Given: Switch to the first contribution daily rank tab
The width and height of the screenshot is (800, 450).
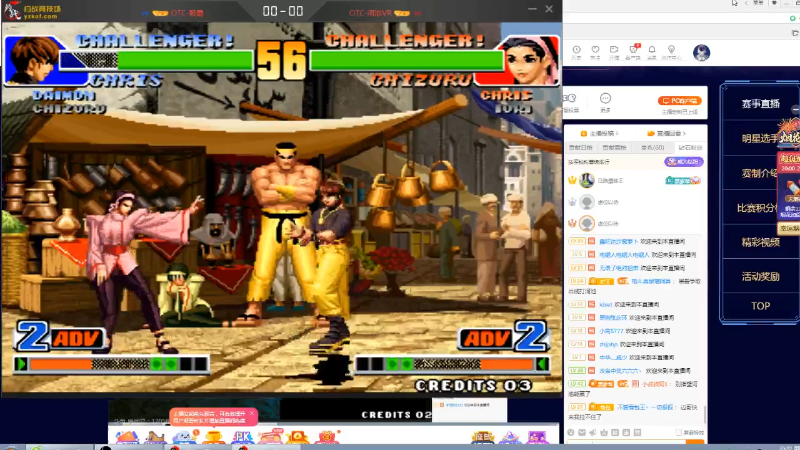Looking at the screenshot, I should [x=581, y=147].
